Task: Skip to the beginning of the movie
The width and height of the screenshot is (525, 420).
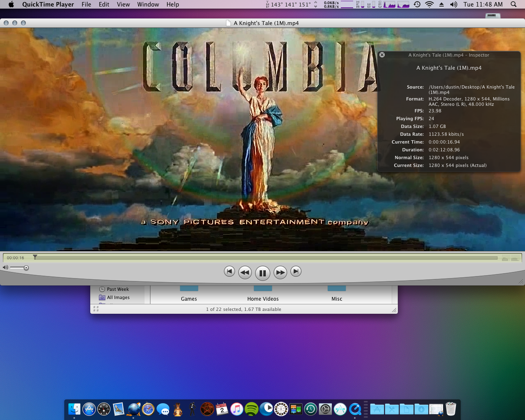Action: click(x=229, y=271)
